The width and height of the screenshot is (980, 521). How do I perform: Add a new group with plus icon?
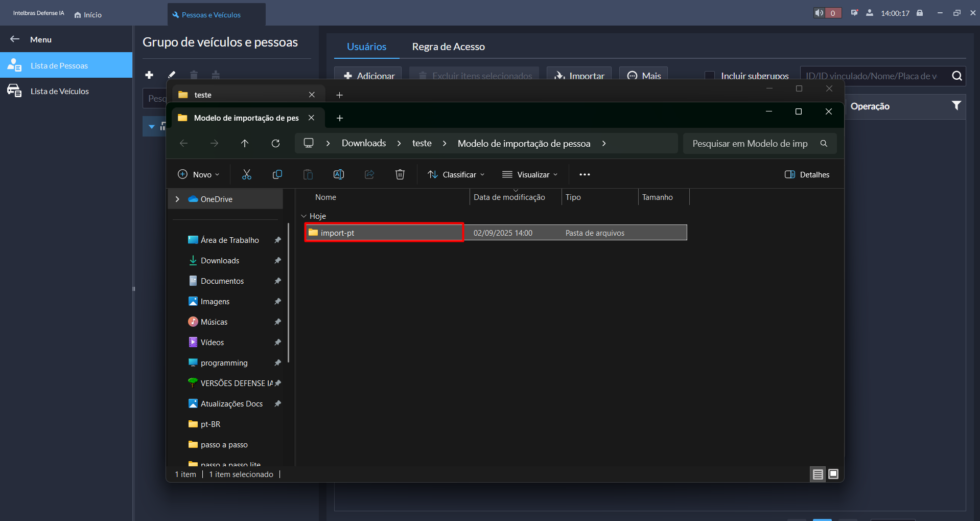click(149, 75)
